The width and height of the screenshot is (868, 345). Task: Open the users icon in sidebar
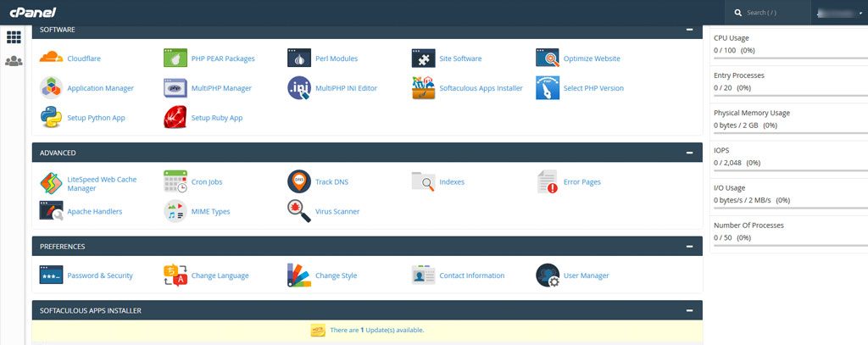(x=14, y=61)
